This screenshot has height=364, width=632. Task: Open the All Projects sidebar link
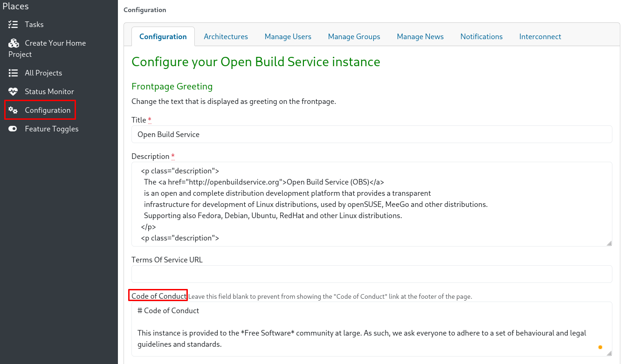(x=43, y=73)
